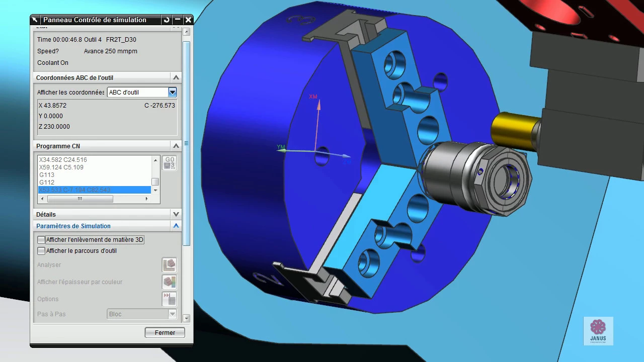Click the G0 program display icon
The height and width of the screenshot is (362, 644).
(170, 163)
